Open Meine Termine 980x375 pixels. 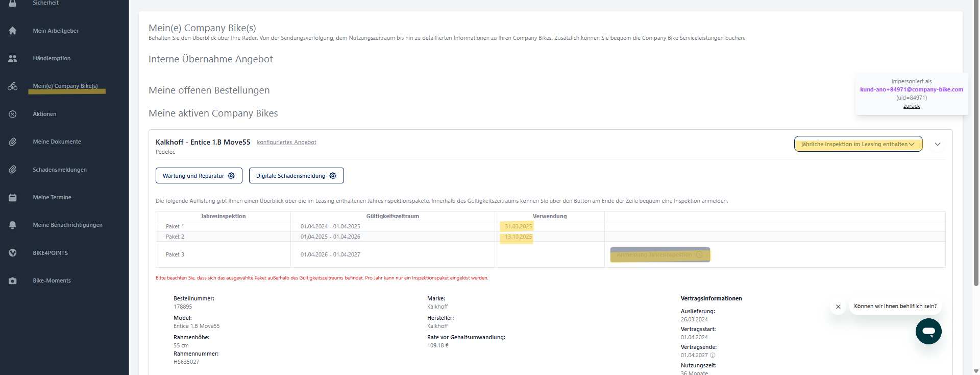[52, 197]
